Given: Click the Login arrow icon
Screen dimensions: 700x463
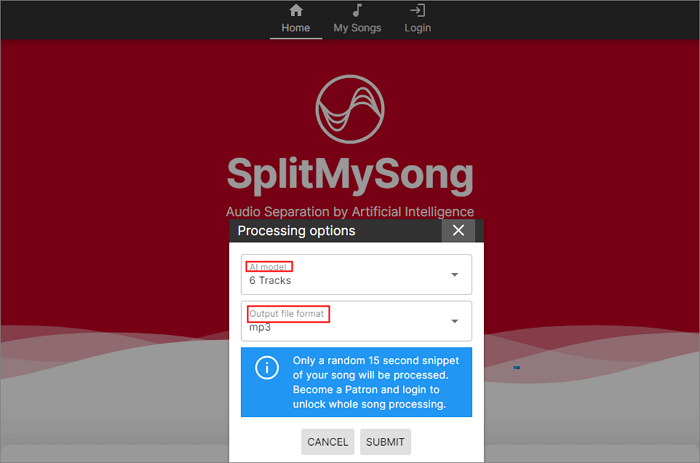Looking at the screenshot, I should (x=417, y=10).
